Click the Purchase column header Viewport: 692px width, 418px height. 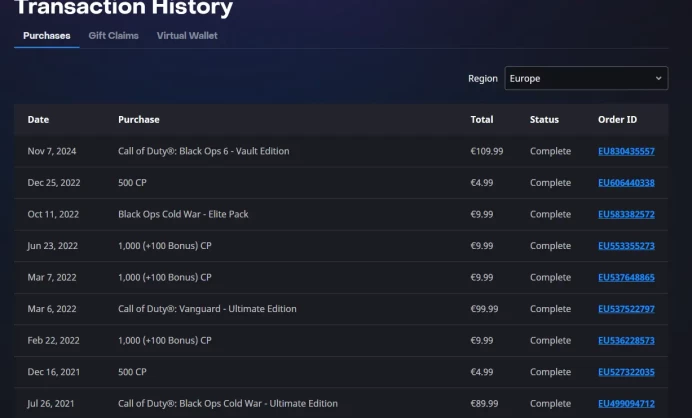139,120
